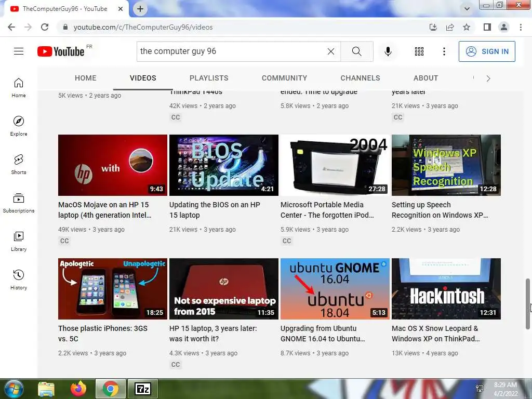
Task: Open the 2004 Portable Media Center thumbnail
Action: (335, 165)
